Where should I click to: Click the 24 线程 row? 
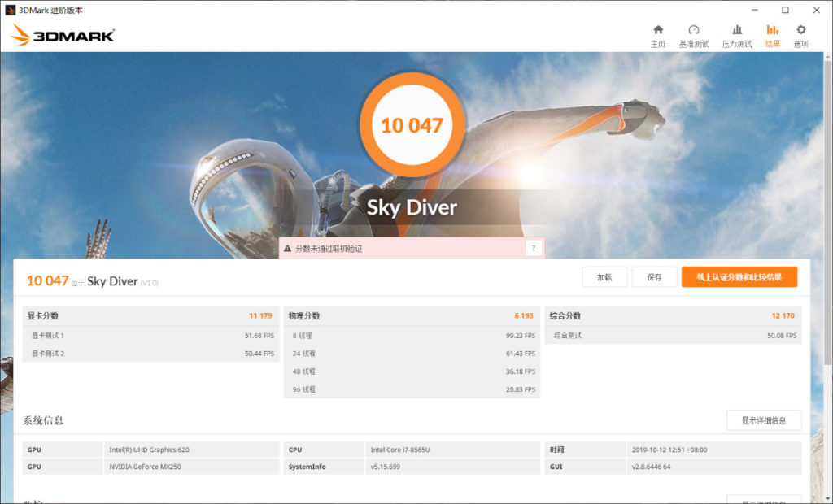(412, 353)
